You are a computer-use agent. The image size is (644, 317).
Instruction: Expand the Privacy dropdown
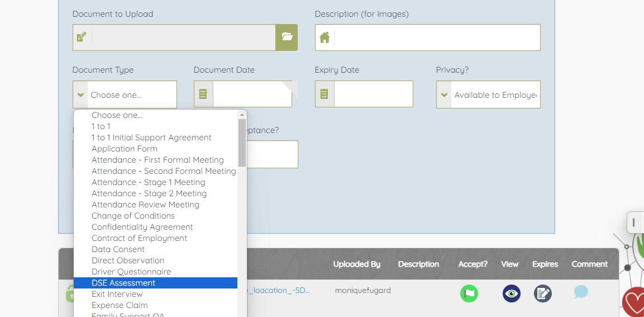488,95
